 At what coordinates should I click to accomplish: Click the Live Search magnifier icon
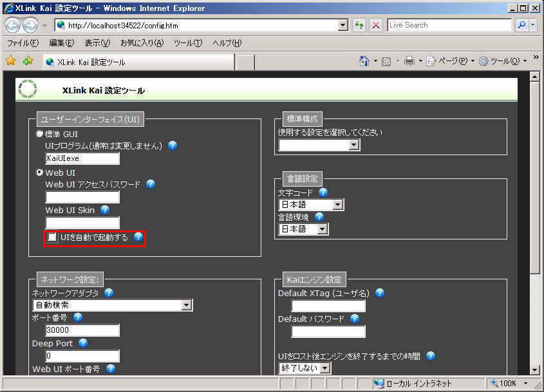click(521, 25)
